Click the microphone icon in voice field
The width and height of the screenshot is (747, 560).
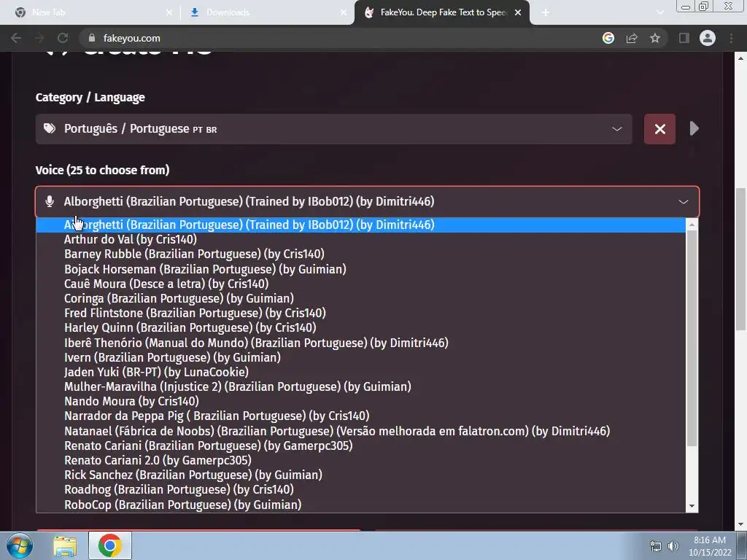(x=50, y=201)
